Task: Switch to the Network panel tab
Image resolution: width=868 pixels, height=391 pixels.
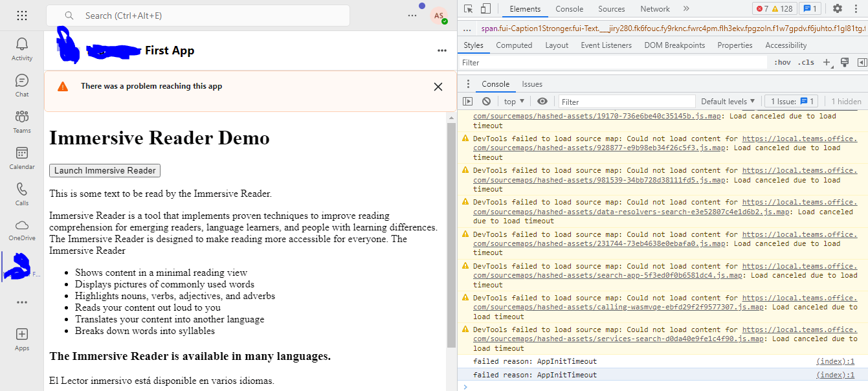Action: click(655, 9)
